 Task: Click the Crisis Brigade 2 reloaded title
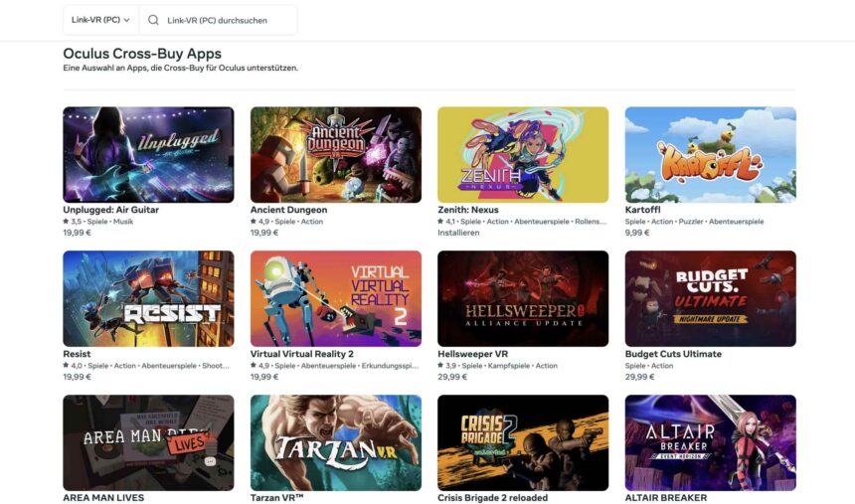coord(493,498)
